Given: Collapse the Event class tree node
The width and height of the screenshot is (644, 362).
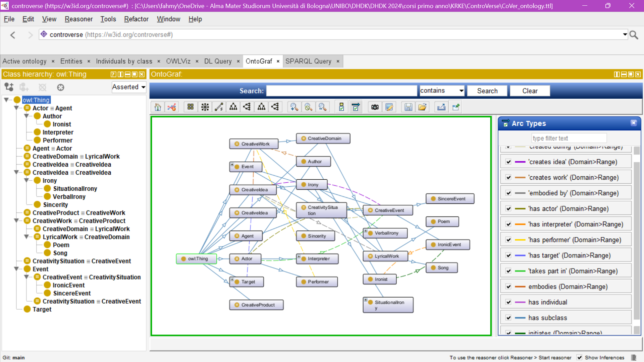Looking at the screenshot, I should point(16,269).
